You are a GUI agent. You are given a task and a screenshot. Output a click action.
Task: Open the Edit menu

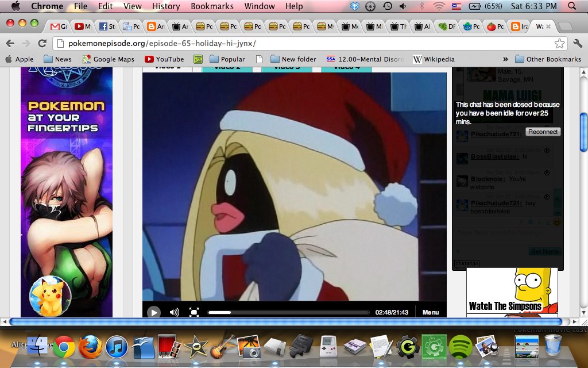(106, 6)
